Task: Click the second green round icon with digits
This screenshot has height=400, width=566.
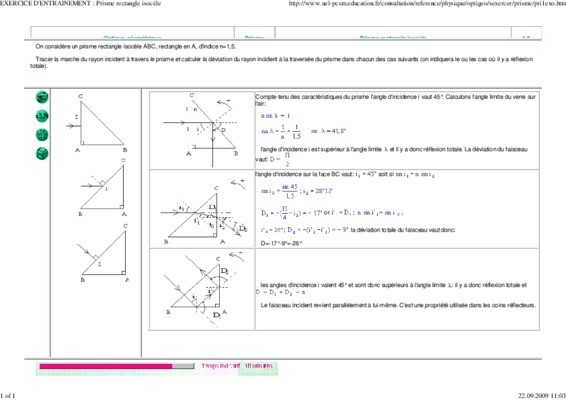Action: click(42, 116)
